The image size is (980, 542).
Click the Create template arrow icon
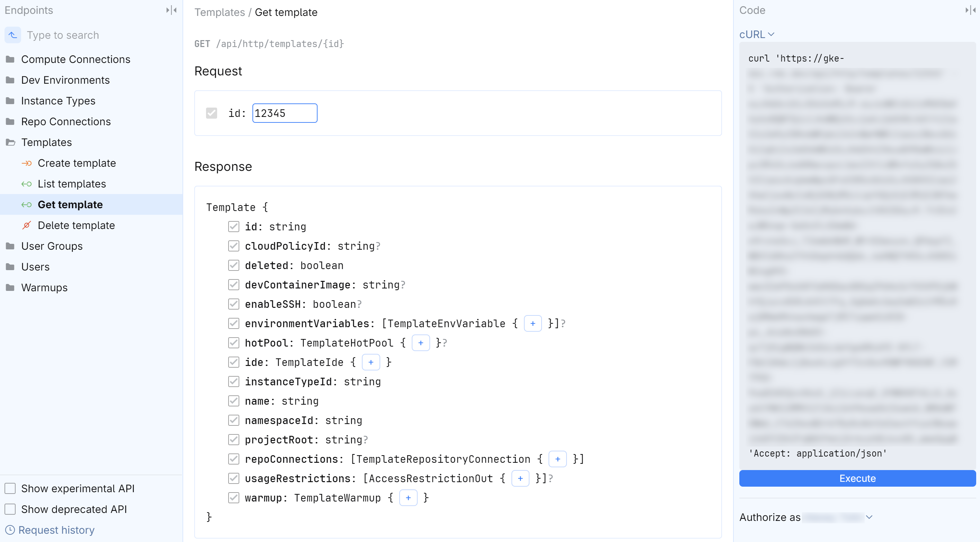point(27,163)
